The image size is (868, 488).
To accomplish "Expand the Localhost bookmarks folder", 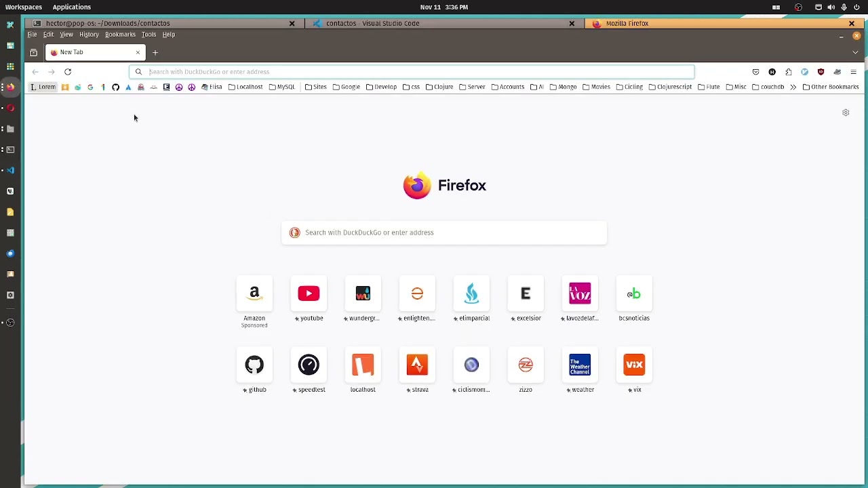I will click(x=245, y=87).
